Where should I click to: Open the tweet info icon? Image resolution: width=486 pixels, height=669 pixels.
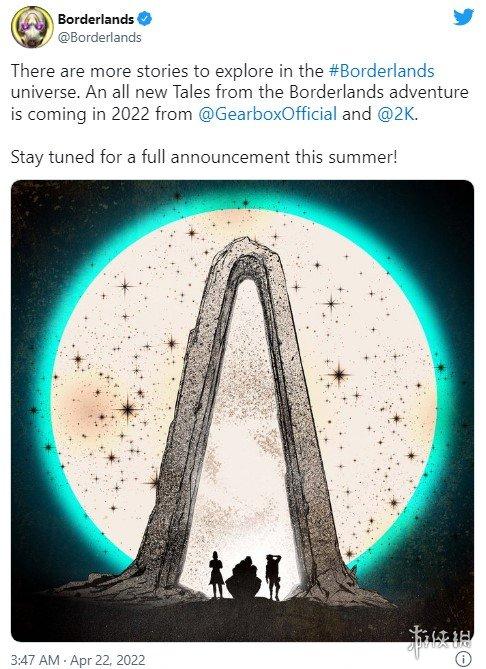pos(463,658)
